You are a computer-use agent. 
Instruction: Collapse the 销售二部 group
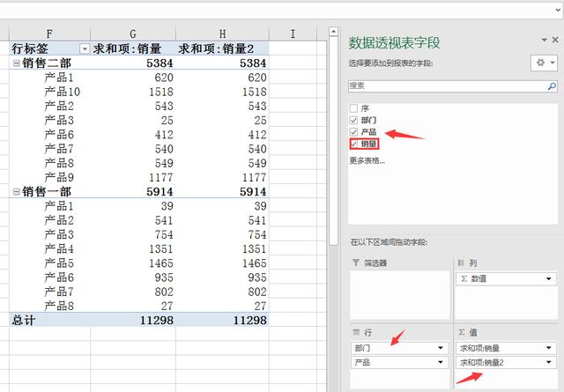16,63
